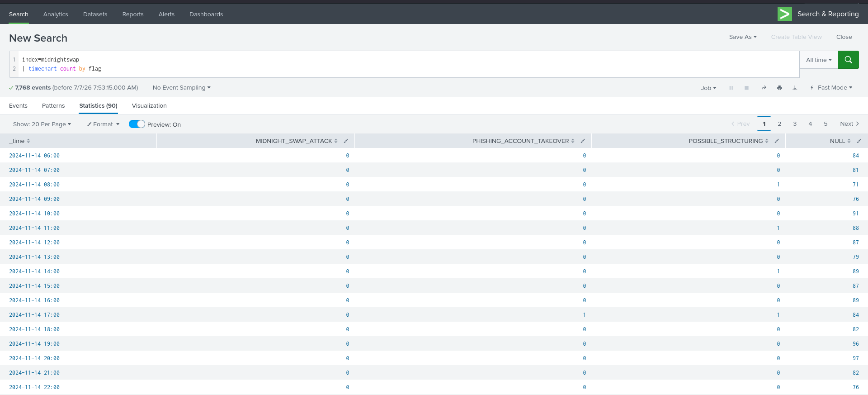Image resolution: width=868 pixels, height=395 pixels.
Task: Open the Dashboards nav item
Action: click(206, 14)
